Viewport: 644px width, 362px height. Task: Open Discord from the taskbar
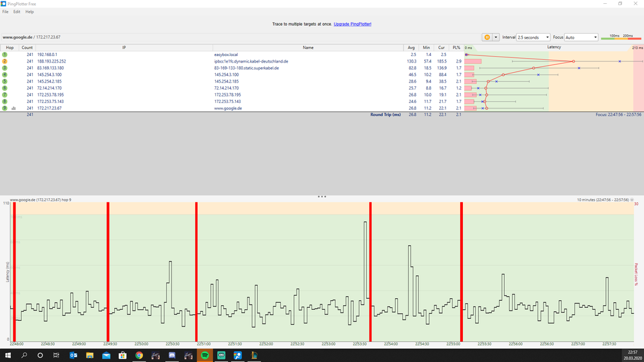pyautogui.click(x=171, y=356)
